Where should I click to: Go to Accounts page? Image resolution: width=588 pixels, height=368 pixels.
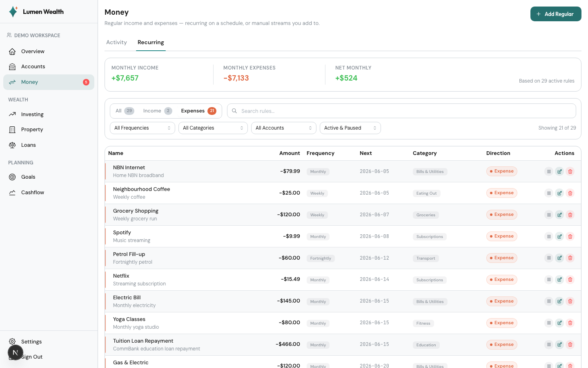click(x=49, y=67)
